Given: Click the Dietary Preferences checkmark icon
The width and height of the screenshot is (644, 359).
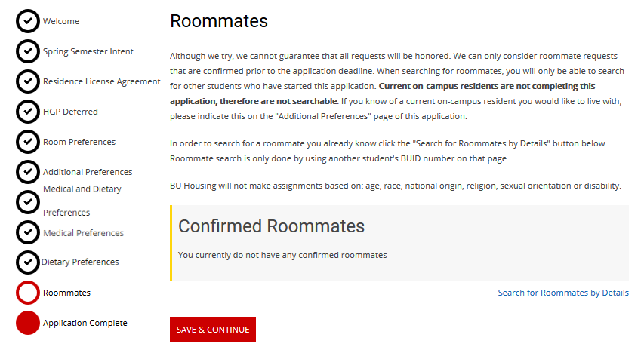Looking at the screenshot, I should pyautogui.click(x=28, y=262).
